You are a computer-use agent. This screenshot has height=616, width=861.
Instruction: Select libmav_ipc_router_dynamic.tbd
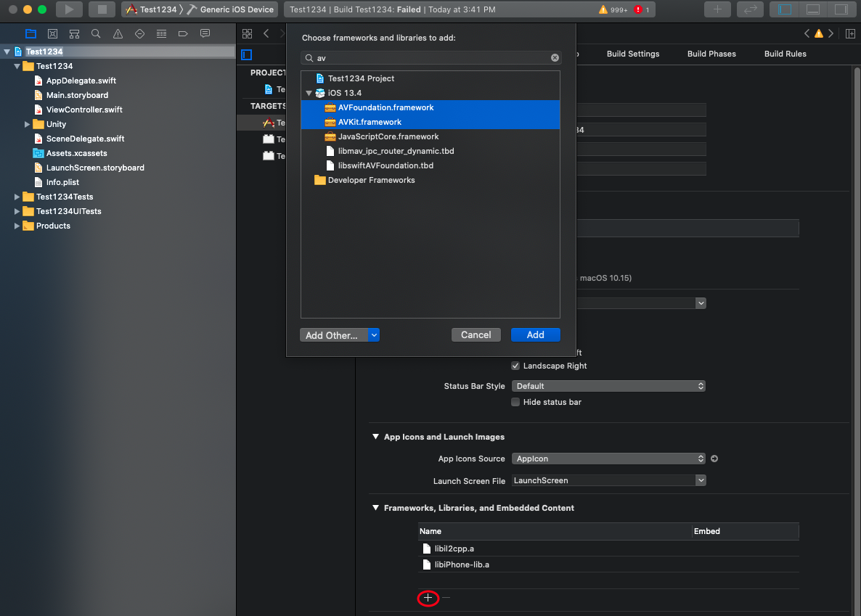click(x=430, y=151)
